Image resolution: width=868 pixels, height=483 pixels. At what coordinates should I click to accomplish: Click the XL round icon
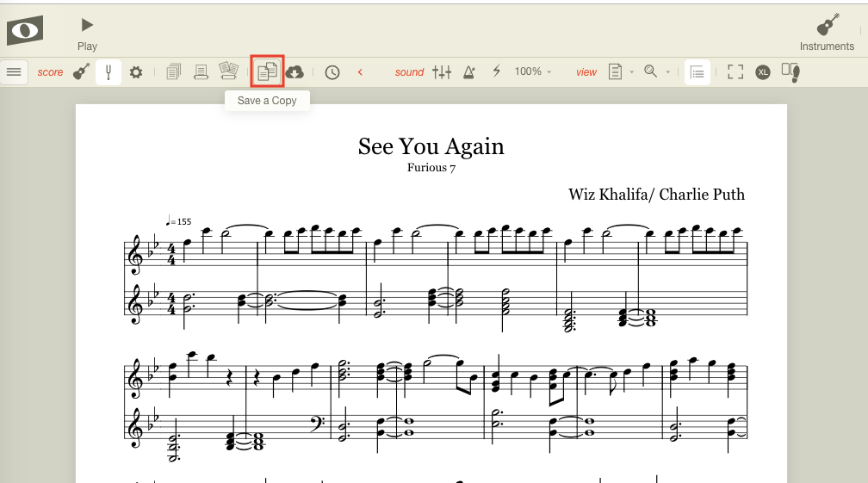(763, 72)
